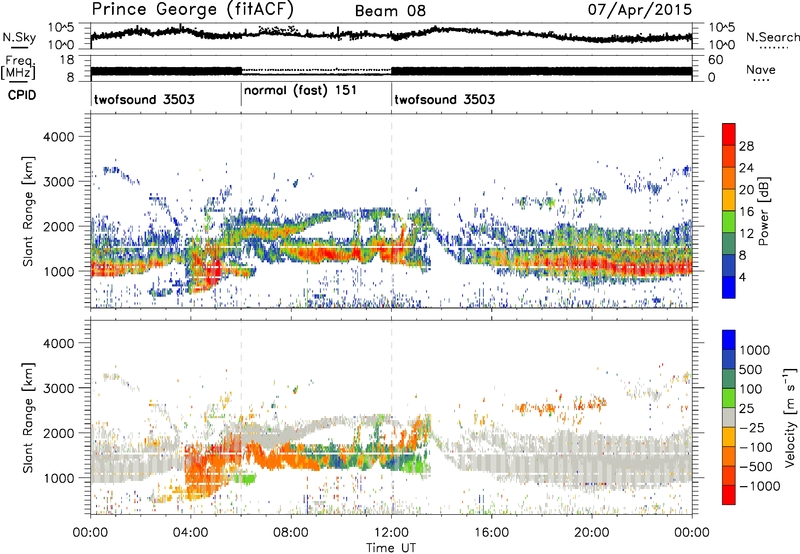Click the "Time UT" axis title
800x554 pixels.
pos(391,548)
